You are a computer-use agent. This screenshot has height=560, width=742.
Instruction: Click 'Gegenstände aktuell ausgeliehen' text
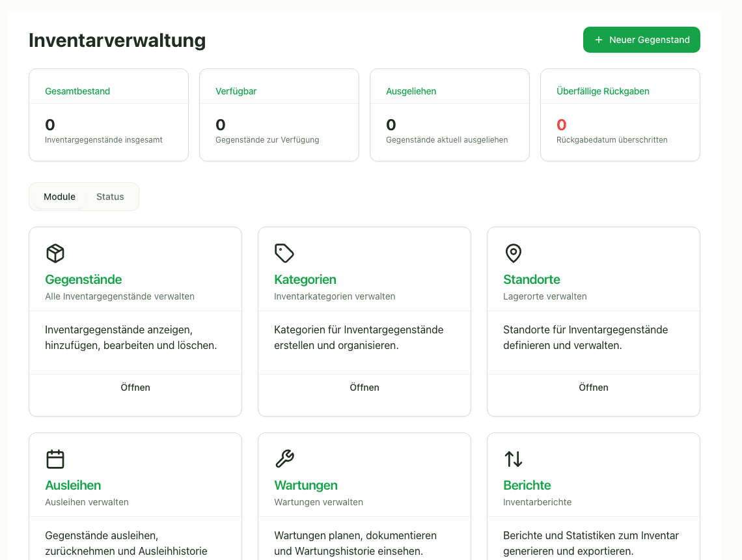point(447,139)
